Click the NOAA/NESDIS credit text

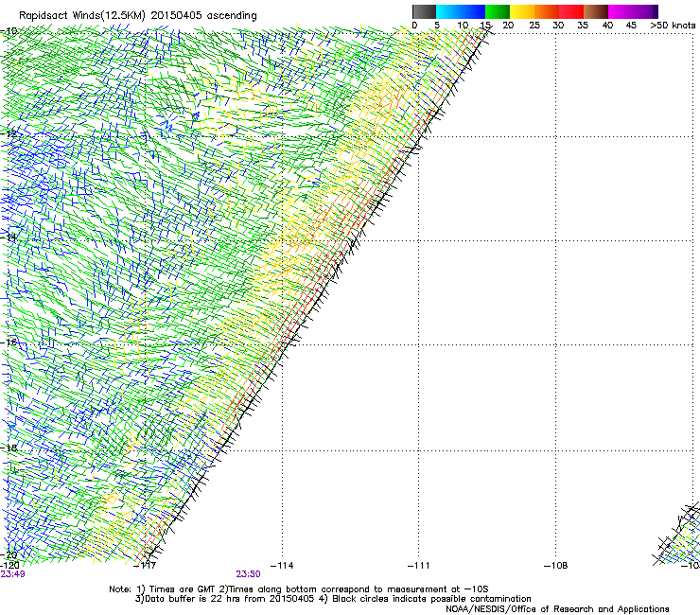point(557,609)
